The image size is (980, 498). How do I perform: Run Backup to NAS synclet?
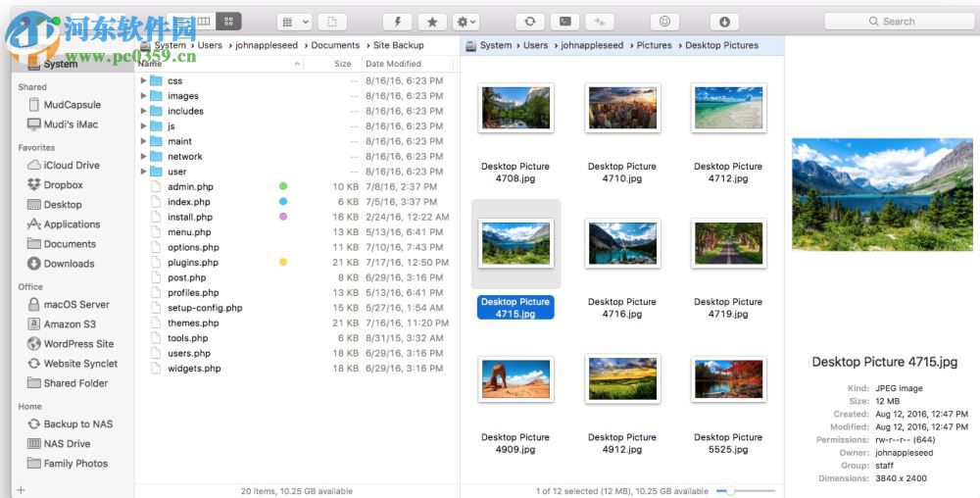(x=70, y=423)
